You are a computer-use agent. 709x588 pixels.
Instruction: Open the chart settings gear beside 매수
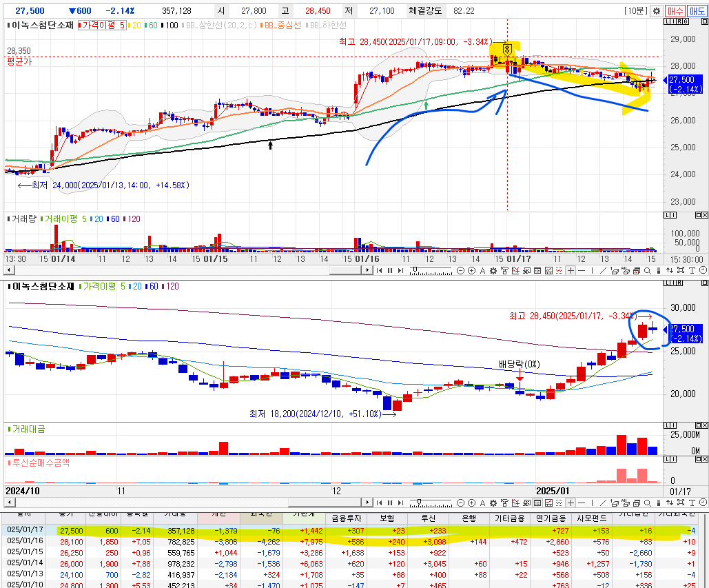(x=657, y=11)
